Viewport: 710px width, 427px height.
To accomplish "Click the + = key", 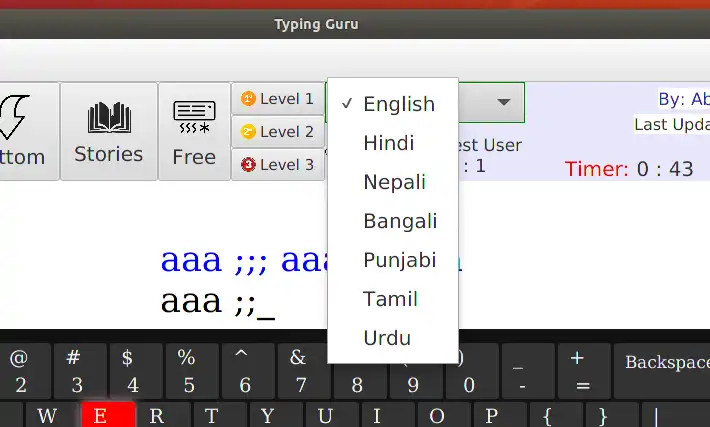I will point(584,371).
